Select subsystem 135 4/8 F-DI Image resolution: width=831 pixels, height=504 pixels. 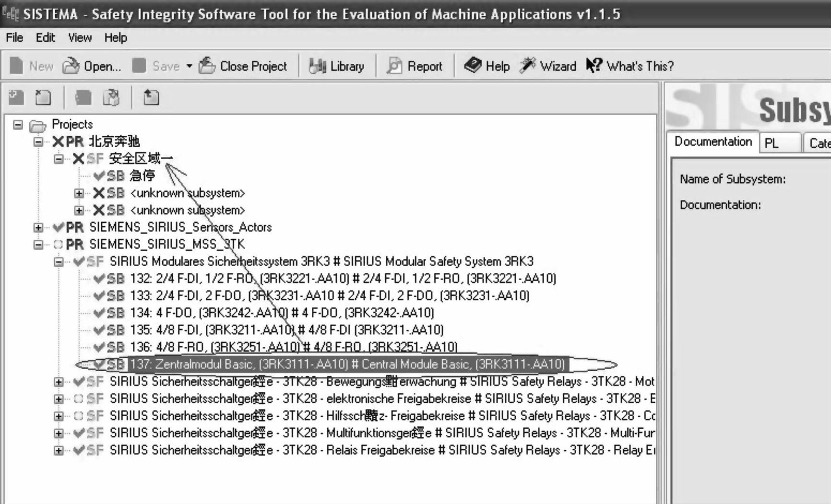tap(286, 330)
